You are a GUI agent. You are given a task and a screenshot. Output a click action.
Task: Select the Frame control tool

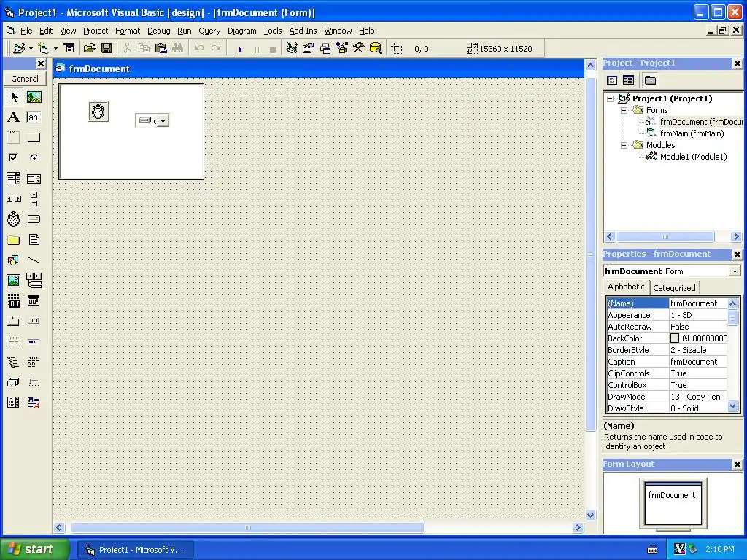point(14,138)
